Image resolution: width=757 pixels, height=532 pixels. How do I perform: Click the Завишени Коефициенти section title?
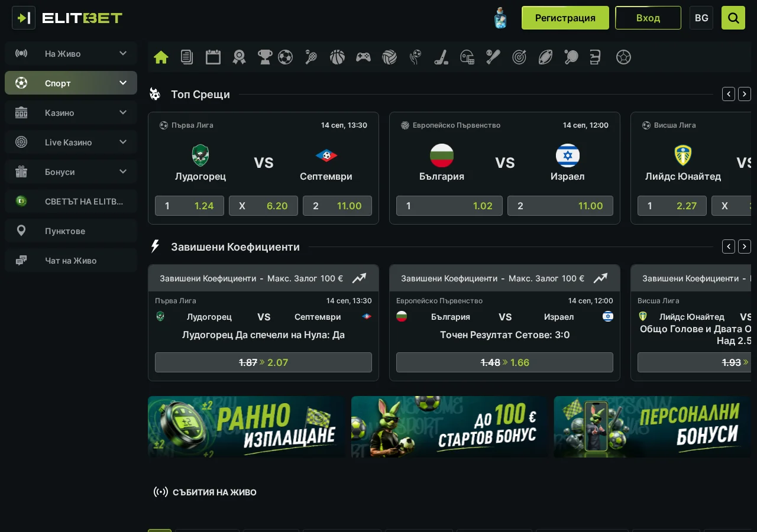tap(235, 246)
